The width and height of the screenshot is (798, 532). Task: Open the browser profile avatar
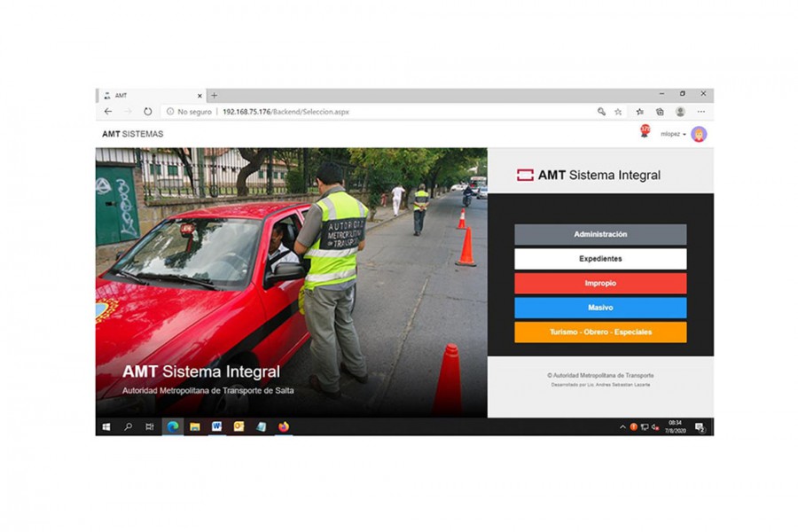[x=680, y=112]
